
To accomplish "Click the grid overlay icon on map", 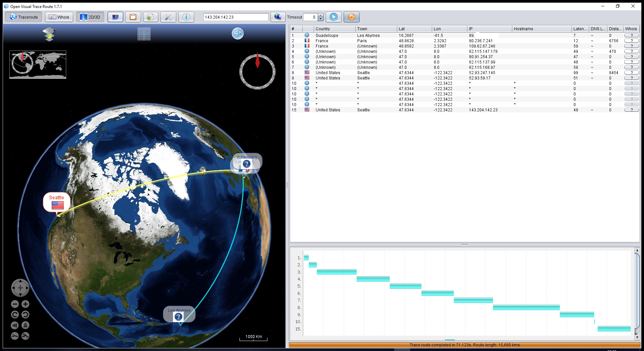I will click(144, 34).
